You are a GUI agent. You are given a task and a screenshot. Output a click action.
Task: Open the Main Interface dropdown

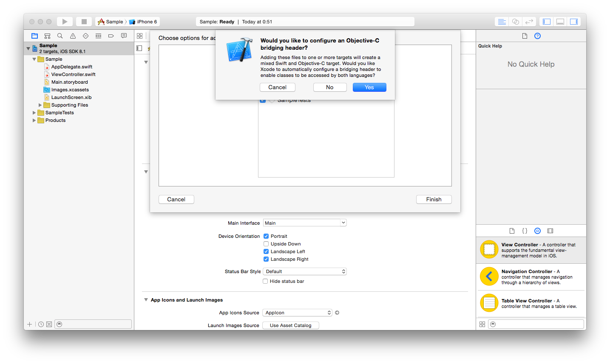coord(304,222)
